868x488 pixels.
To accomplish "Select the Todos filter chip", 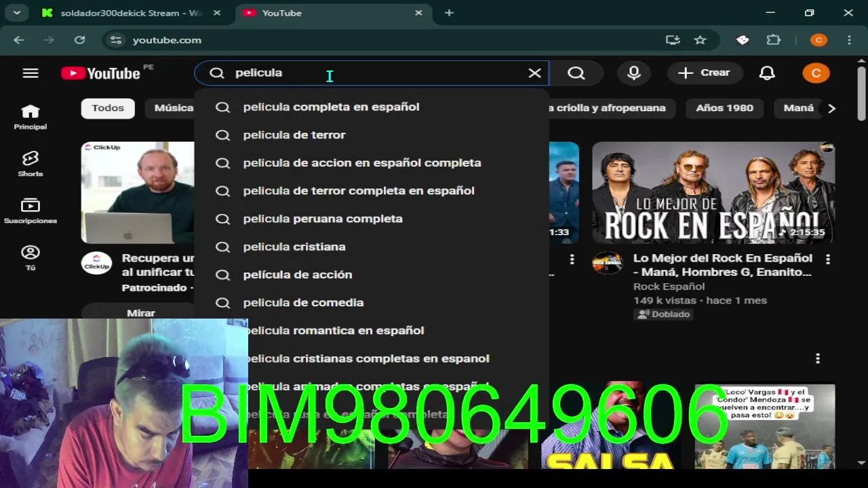I will tap(108, 108).
